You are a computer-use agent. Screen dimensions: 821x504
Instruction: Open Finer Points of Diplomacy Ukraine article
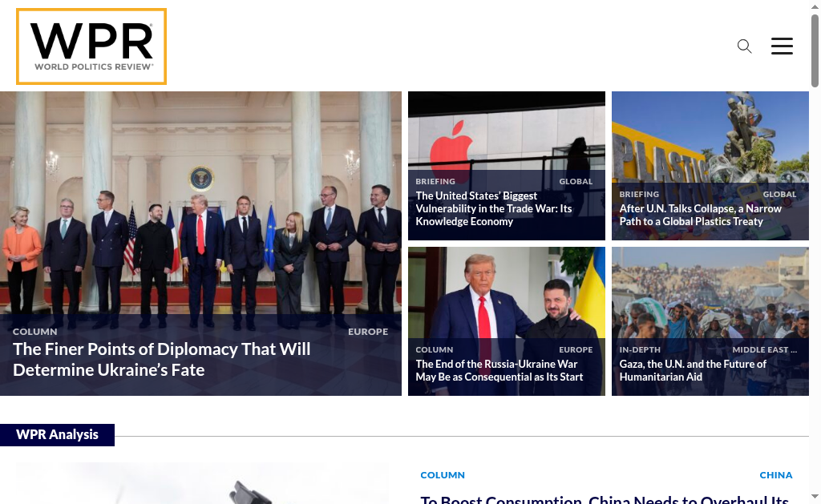161,360
